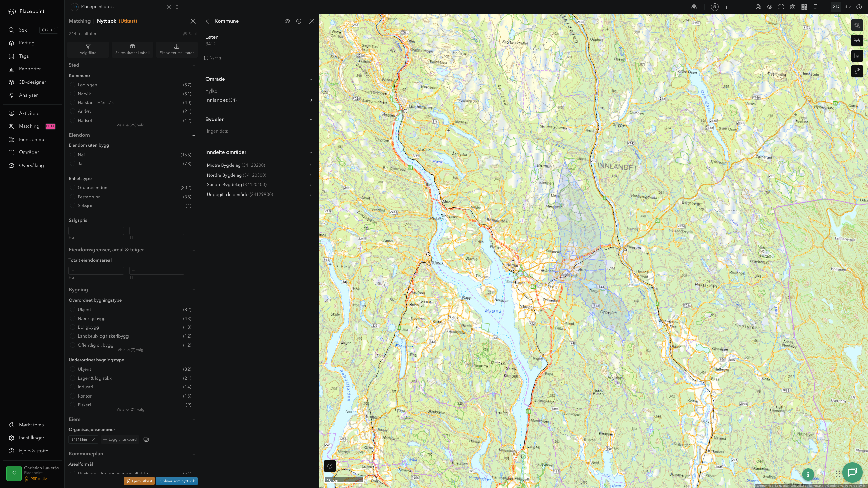
Task: Open the chat support widget
Action: (852, 472)
